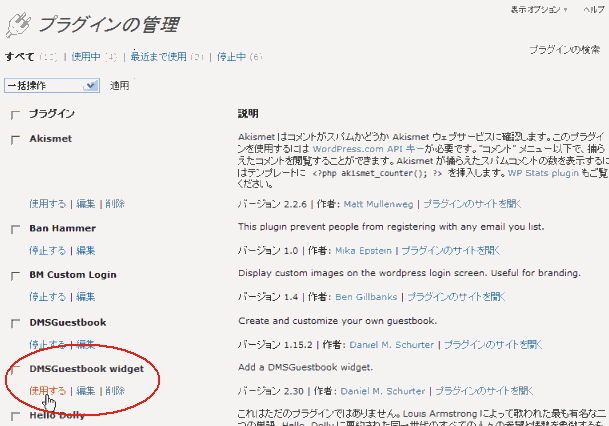
Task: Click 'Add a DMSGuestbook widget.' description
Action: click(x=306, y=367)
